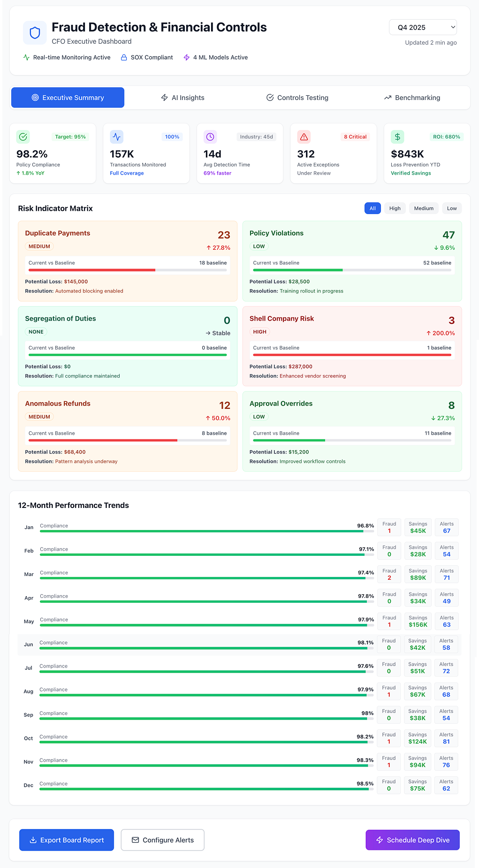This screenshot has width=479, height=868.
Task: Open the Controls Testing tab
Action: (297, 98)
